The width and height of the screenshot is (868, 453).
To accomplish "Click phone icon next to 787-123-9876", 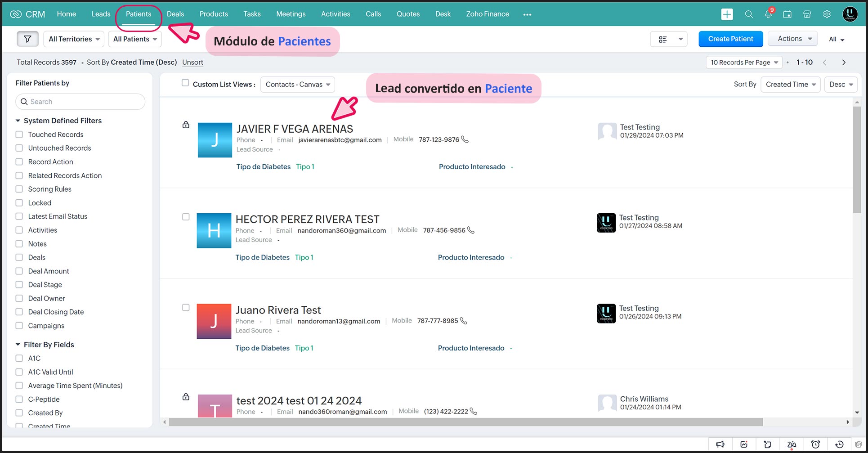I will click(x=465, y=139).
